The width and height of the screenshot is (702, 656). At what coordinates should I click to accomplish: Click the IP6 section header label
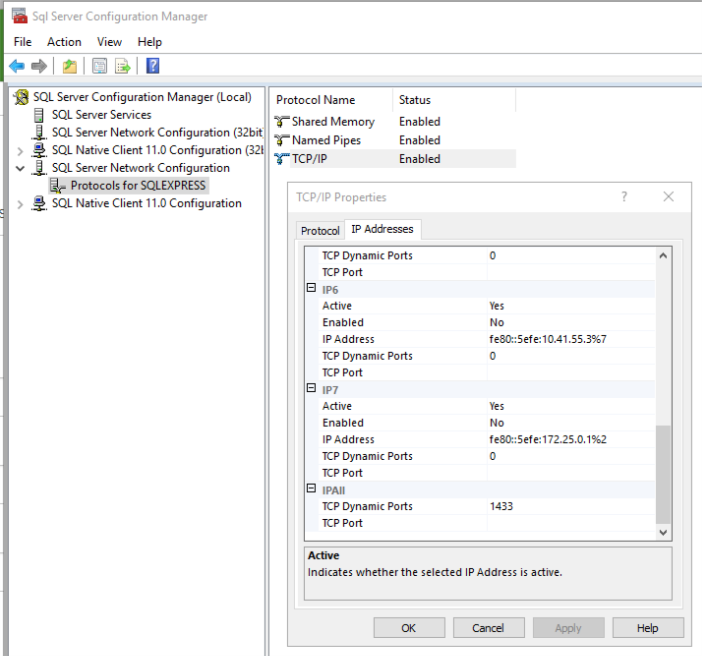[x=330, y=290]
